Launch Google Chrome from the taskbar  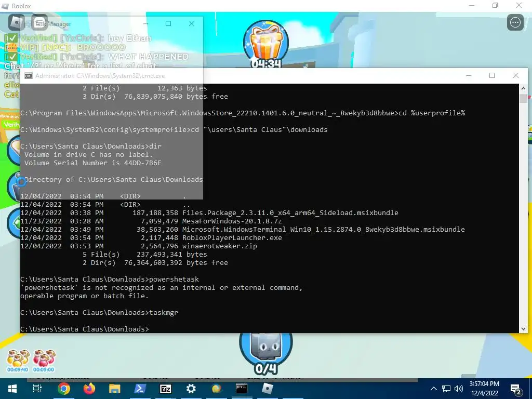[63, 389]
